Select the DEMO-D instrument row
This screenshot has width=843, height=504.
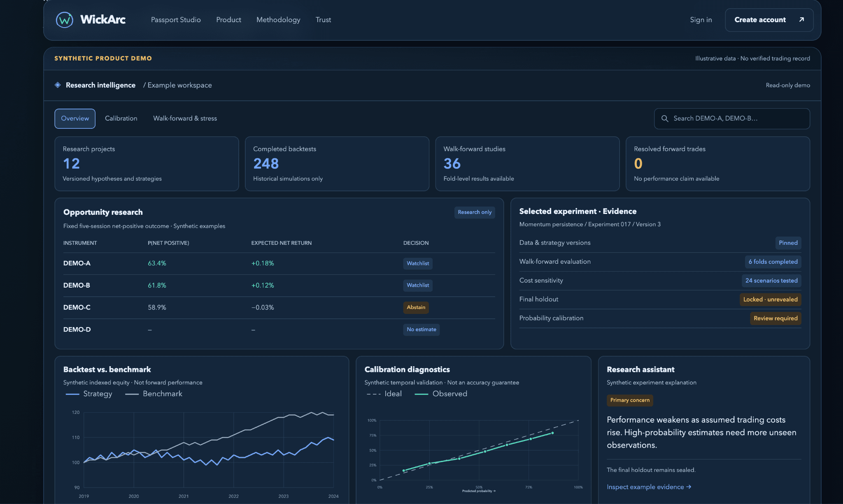[279, 330]
